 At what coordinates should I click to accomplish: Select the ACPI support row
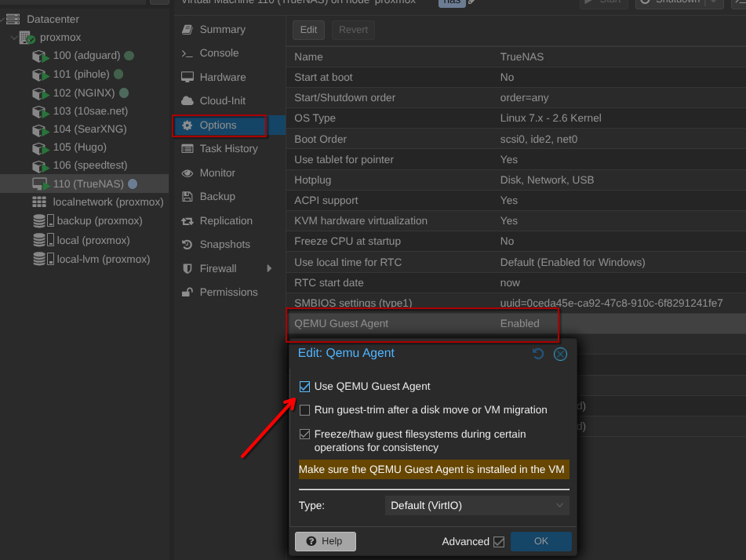(515, 200)
